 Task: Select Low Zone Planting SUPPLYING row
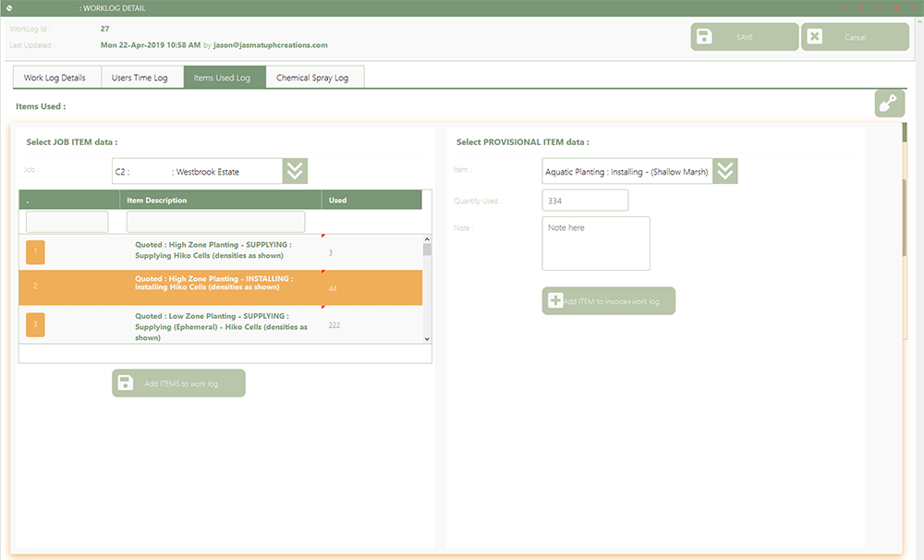pos(221,324)
